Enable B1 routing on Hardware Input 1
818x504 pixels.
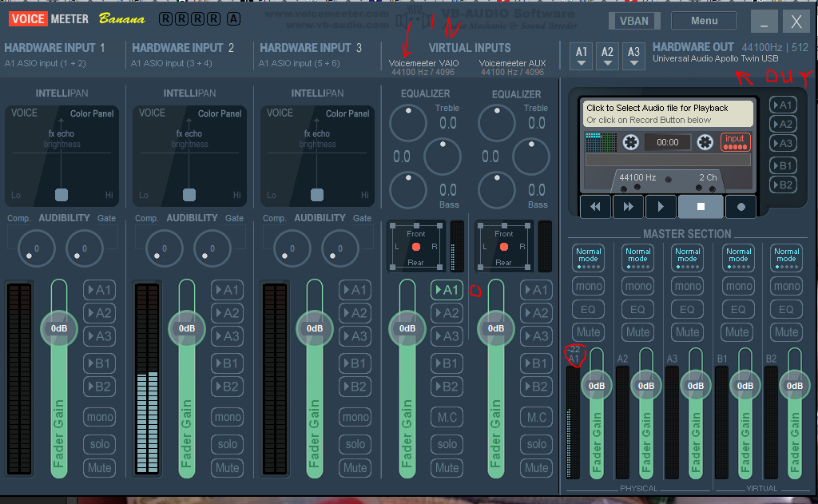99,363
